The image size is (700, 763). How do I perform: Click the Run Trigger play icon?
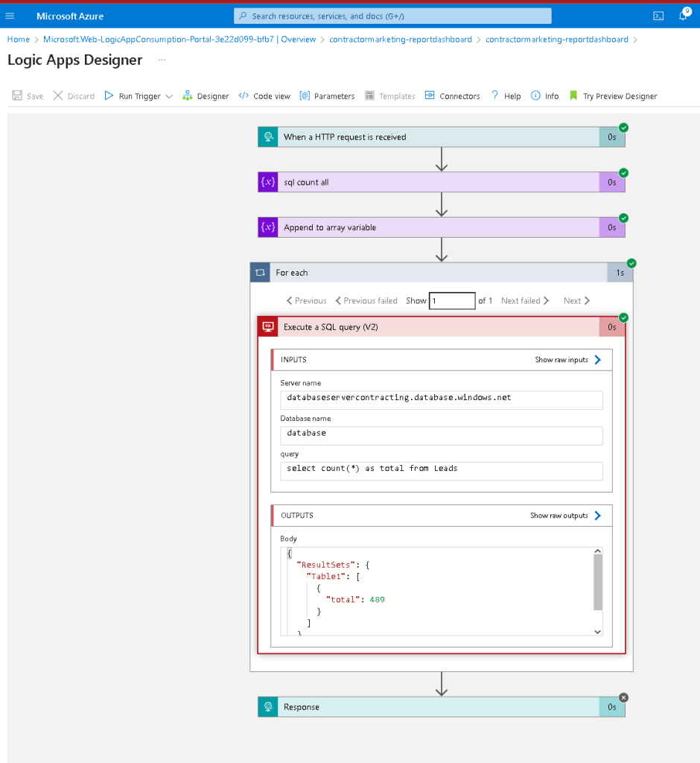(109, 95)
